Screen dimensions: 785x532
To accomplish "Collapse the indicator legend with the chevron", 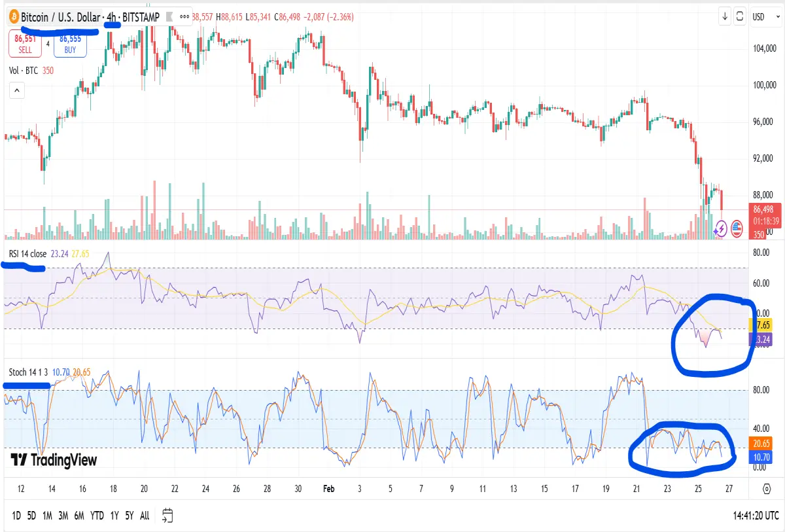I will point(16,91).
